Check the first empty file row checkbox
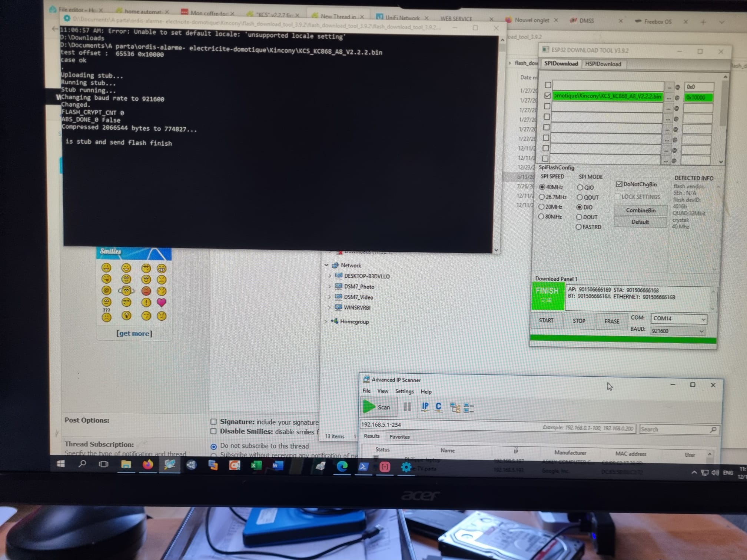Viewport: 747px width, 560px height. pyautogui.click(x=548, y=85)
